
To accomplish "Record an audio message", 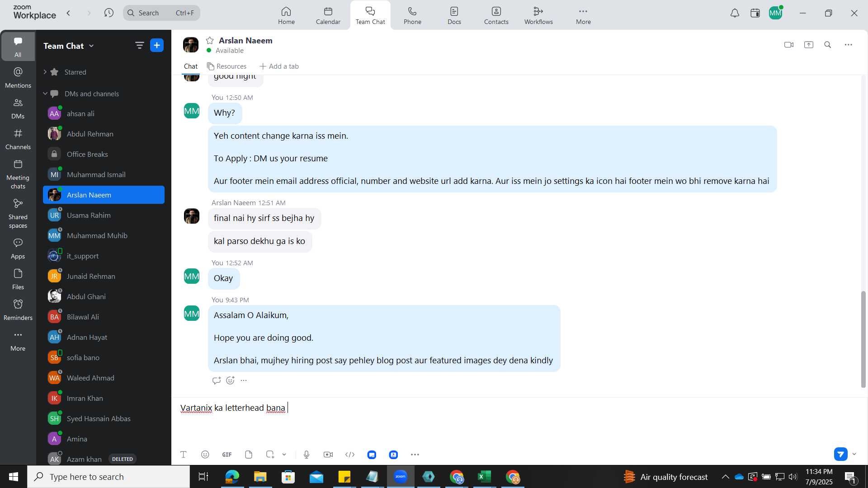I will (x=307, y=455).
